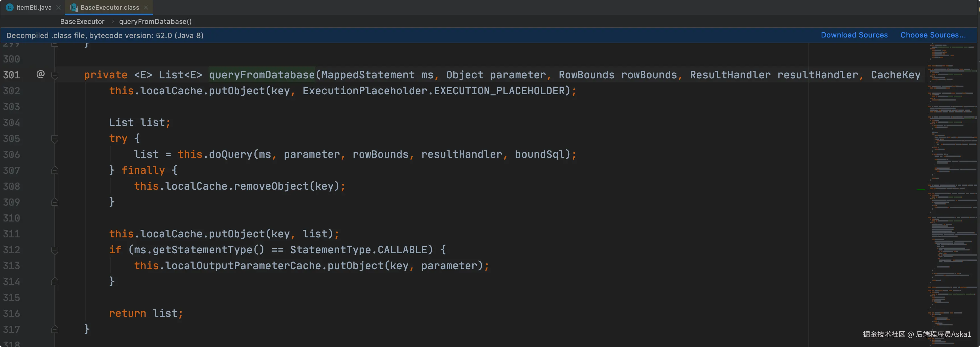
Task: Click the class file icon on BaseExecutor.class tab
Action: (x=74, y=7)
